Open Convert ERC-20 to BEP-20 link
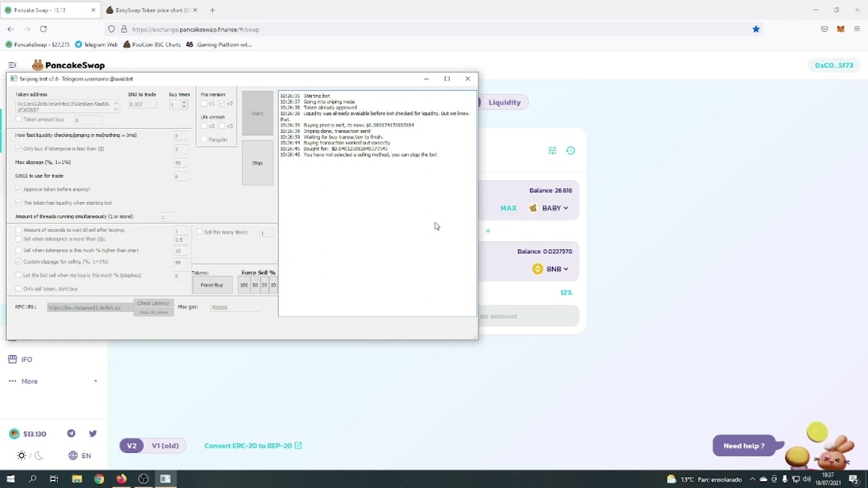 click(253, 446)
